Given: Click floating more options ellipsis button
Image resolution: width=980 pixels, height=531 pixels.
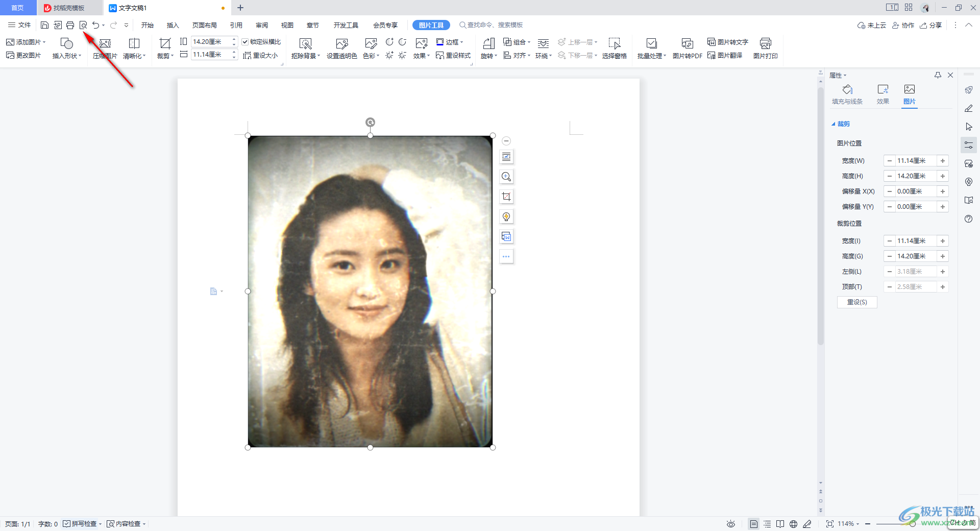Looking at the screenshot, I should pos(506,256).
